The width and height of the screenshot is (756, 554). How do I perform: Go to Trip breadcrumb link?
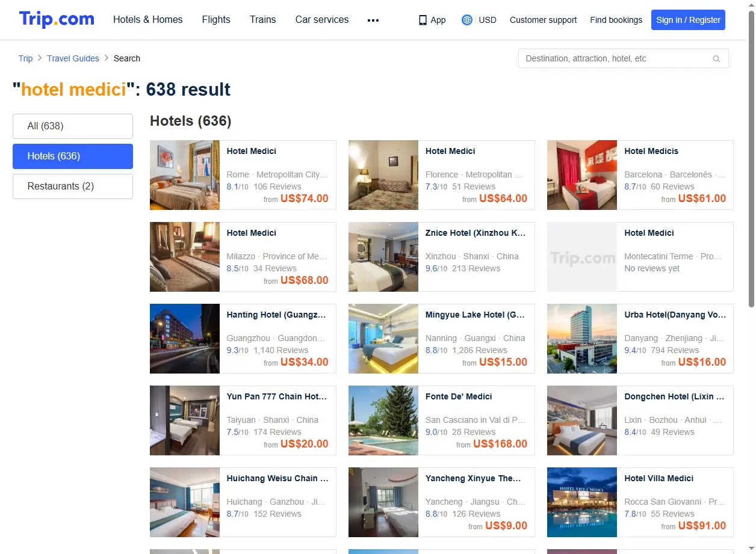pos(25,58)
